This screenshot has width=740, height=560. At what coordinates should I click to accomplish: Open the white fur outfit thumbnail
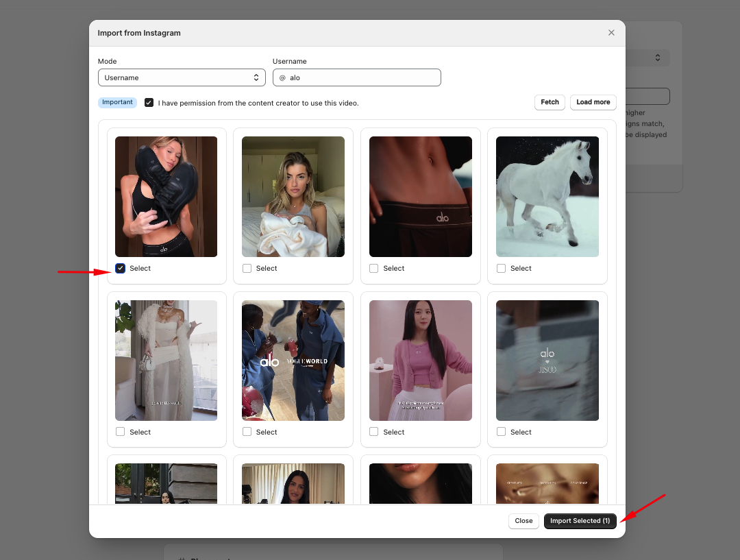pyautogui.click(x=166, y=361)
